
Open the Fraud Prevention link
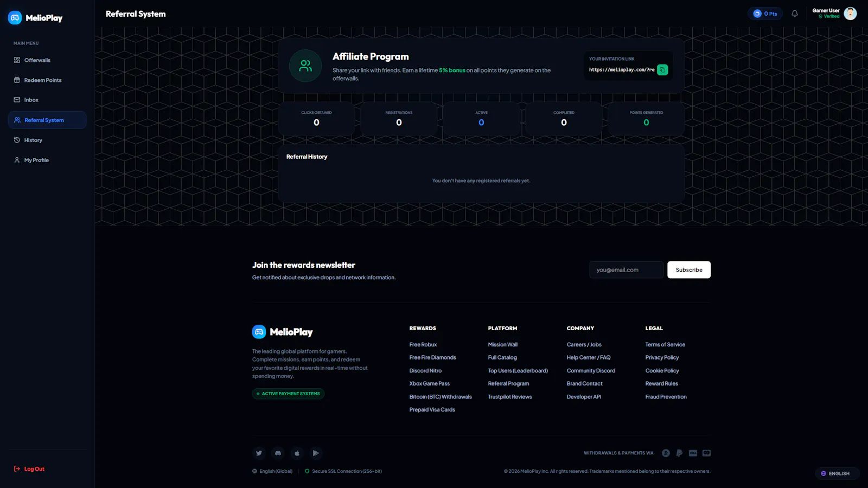666,397
